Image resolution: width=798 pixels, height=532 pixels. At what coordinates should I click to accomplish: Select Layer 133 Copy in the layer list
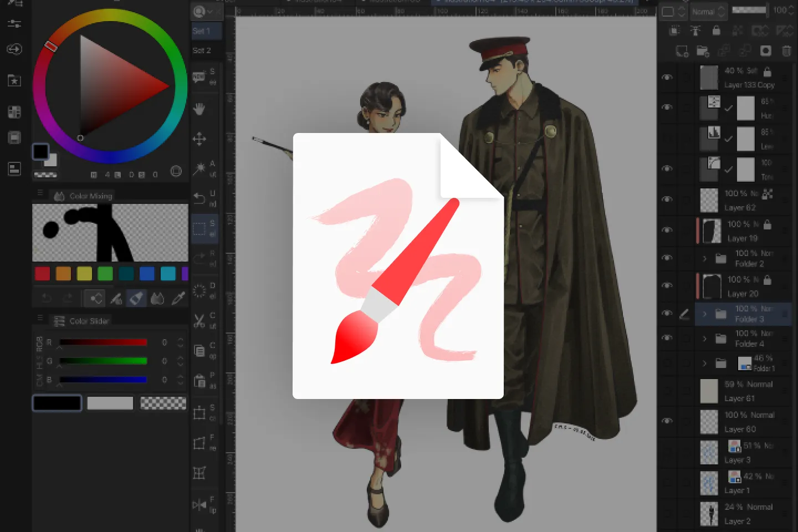click(x=743, y=78)
